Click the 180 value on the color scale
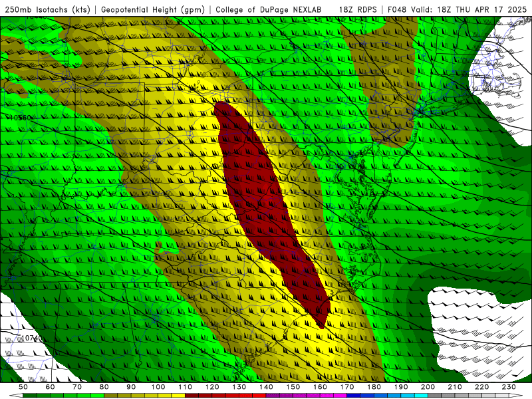532x399 pixels. [x=374, y=387]
